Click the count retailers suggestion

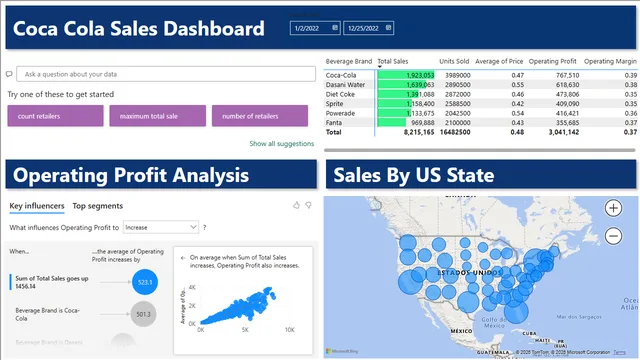pyautogui.click(x=56, y=116)
